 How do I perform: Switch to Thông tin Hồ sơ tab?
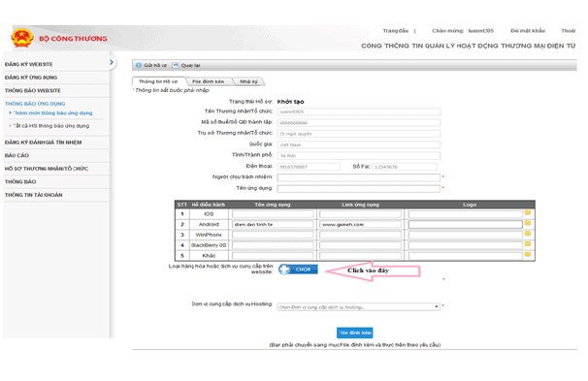click(x=158, y=81)
